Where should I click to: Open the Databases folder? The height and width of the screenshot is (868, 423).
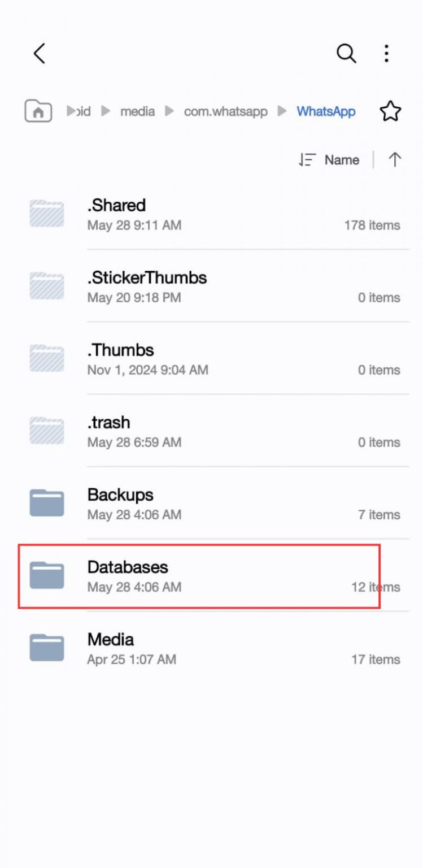(198, 575)
